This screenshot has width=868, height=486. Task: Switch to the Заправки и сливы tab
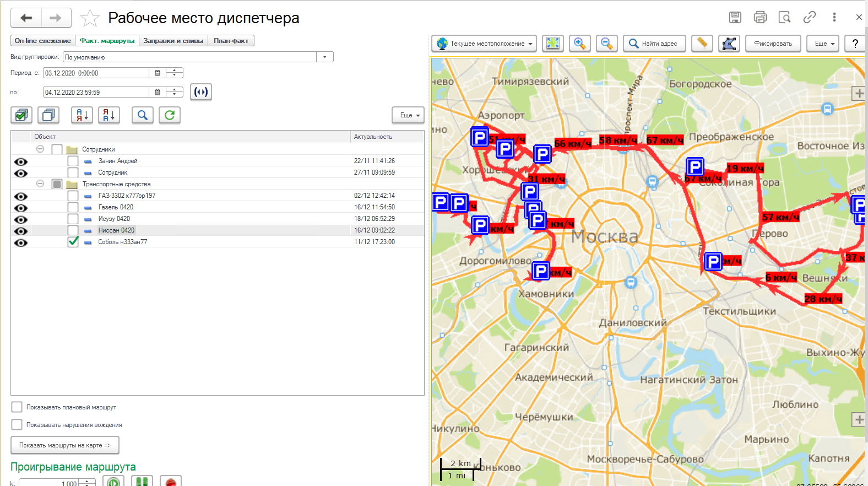173,41
